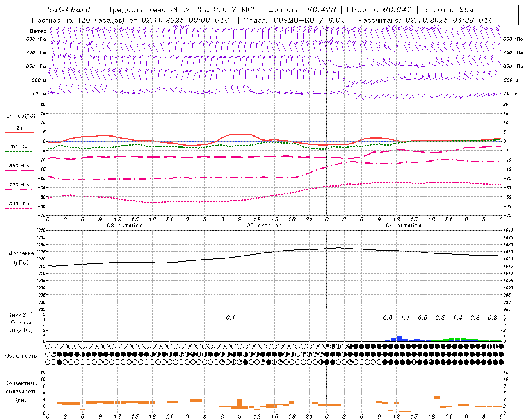Viewport: 525px width, 420px height.
Task: Click the forecast start "02.10.2025 00:00 UTC"
Action: point(185,20)
